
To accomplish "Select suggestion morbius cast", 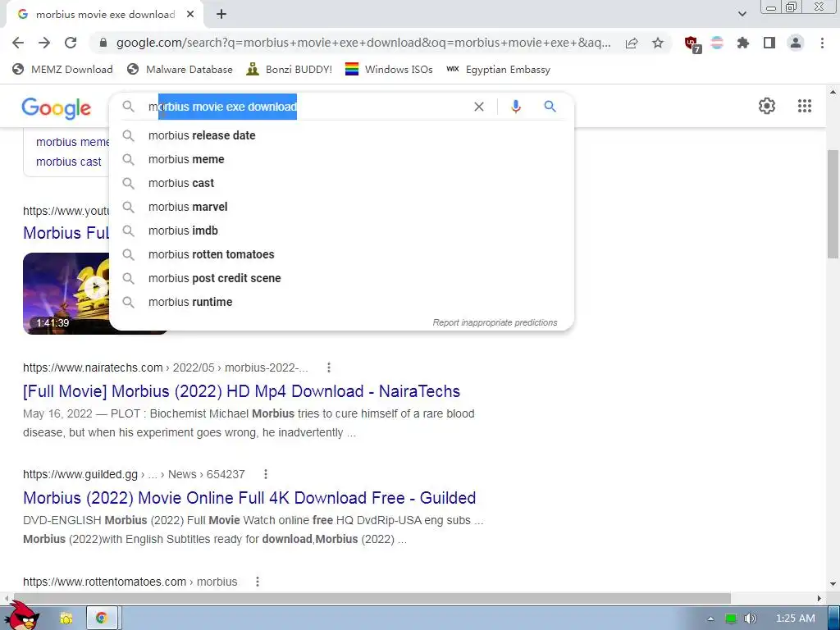I will (x=342, y=183).
